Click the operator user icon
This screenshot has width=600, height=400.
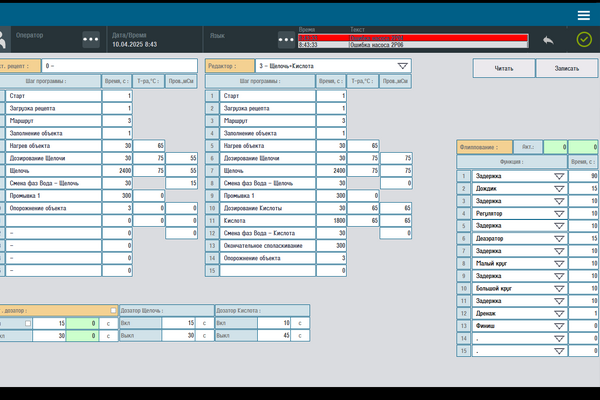pos(4,39)
